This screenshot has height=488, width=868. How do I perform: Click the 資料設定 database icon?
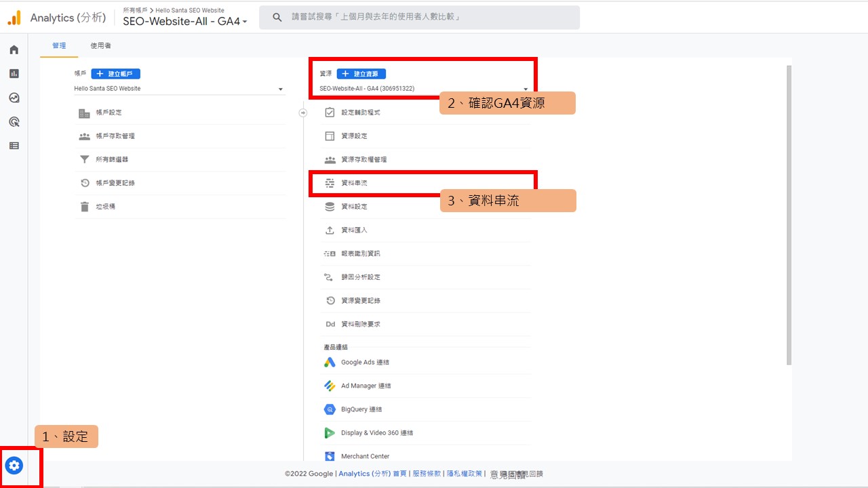(330, 207)
